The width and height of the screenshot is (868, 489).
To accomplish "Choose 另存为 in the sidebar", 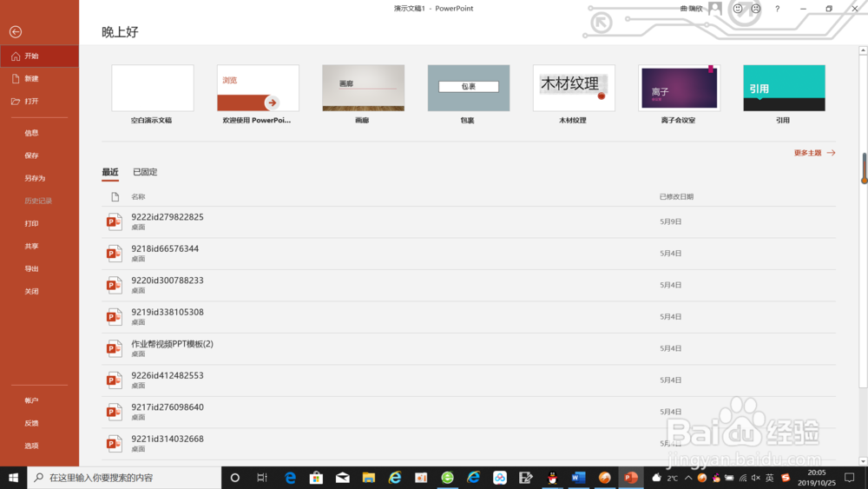I will point(35,178).
